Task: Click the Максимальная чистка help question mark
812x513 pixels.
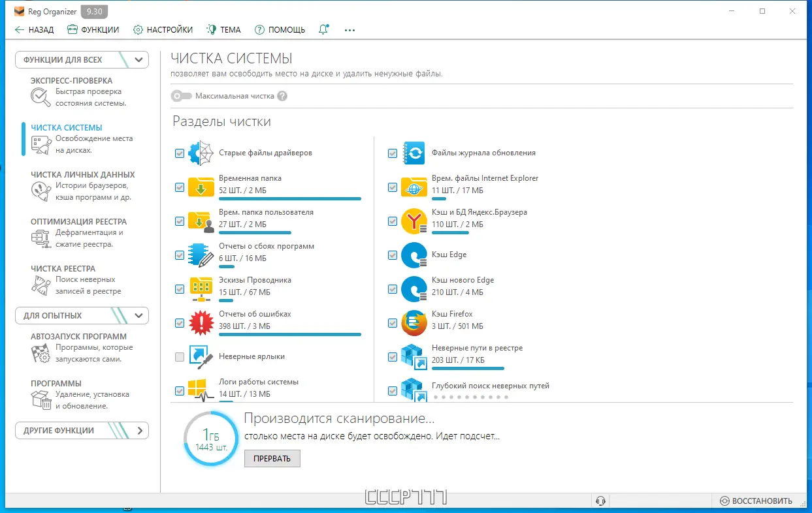Action: 282,96
